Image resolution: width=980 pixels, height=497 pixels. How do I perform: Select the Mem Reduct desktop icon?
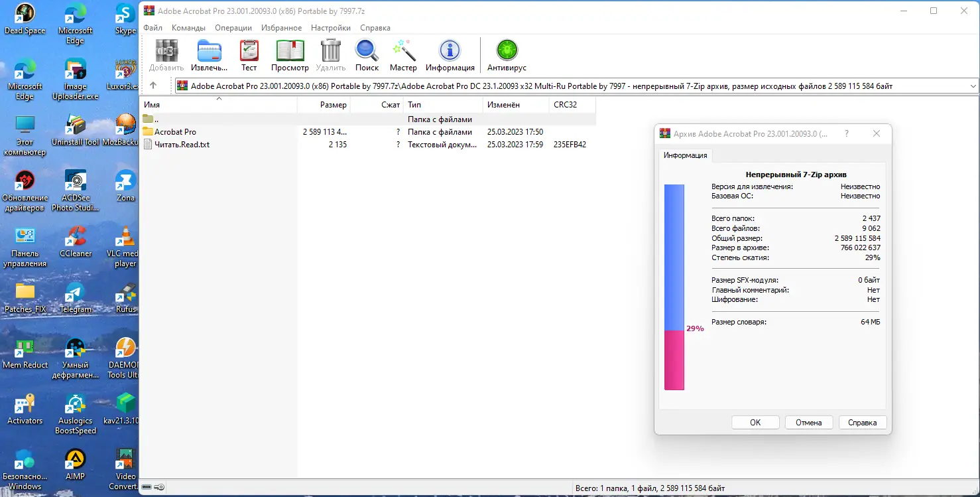(25, 353)
